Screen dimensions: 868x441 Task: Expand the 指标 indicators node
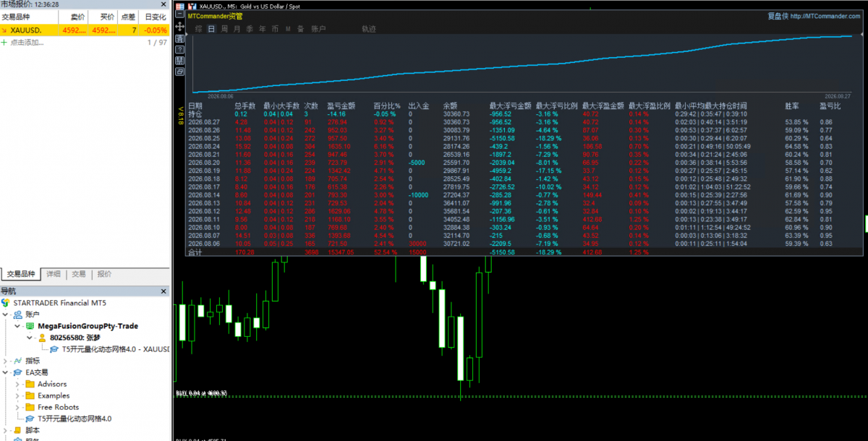point(5,361)
